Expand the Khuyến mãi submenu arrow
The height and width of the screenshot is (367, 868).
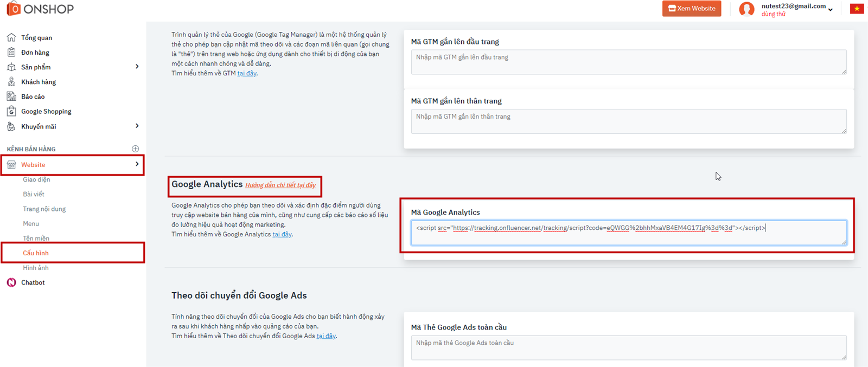click(137, 126)
